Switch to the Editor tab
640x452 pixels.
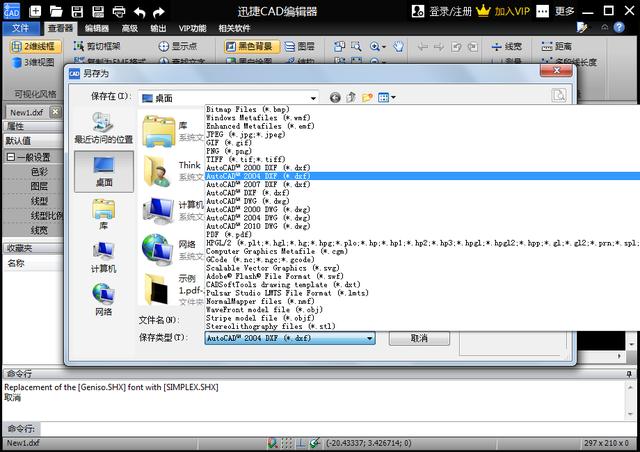tap(97, 29)
